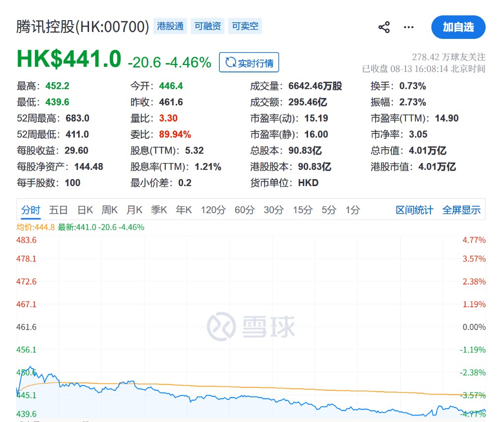This screenshot has width=504, height=422.
Task: Click the price HK$441.0
Action: 69,59
